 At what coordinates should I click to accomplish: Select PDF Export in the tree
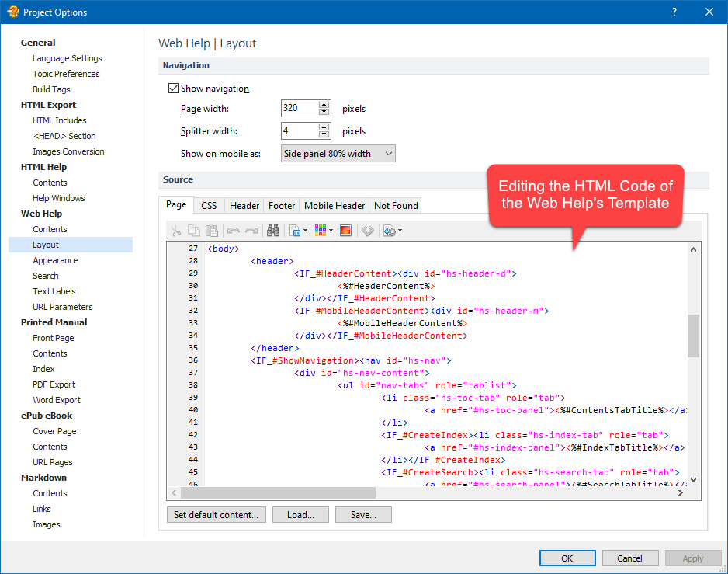pyautogui.click(x=54, y=384)
